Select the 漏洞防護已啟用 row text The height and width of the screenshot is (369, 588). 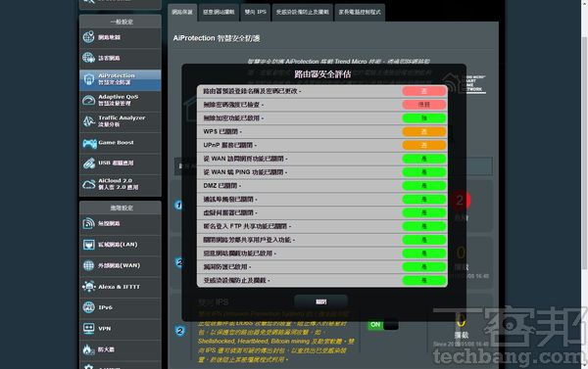(x=227, y=267)
